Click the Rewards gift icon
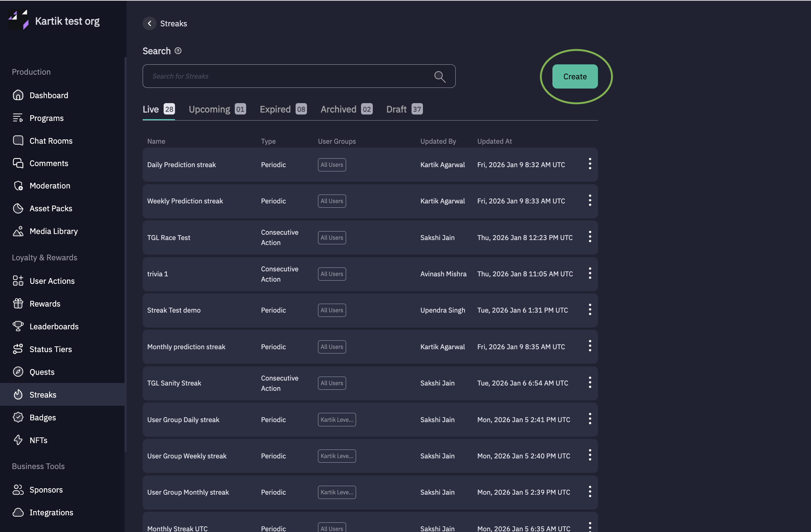 18,304
